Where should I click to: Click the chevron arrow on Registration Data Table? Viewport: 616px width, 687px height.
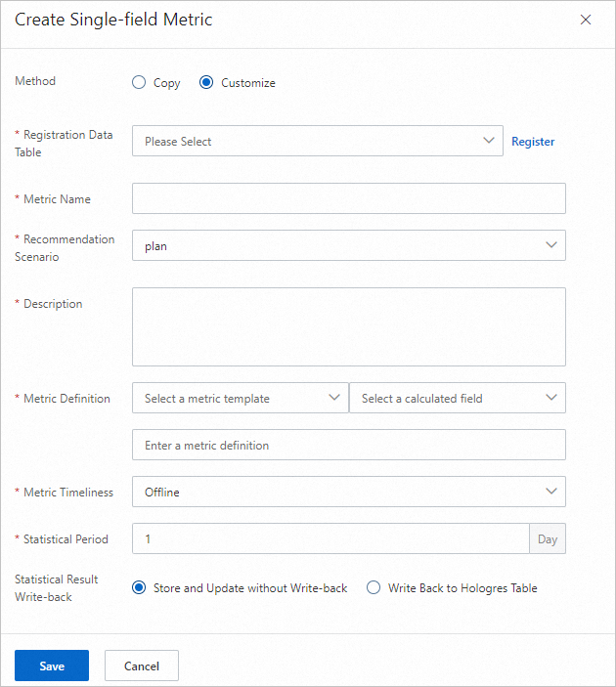[x=490, y=141]
